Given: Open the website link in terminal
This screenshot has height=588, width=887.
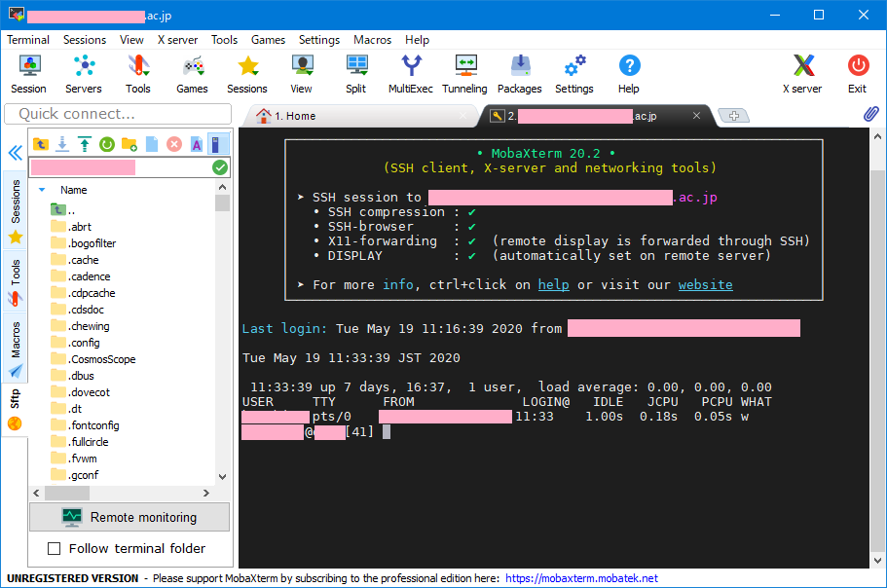Looking at the screenshot, I should (706, 284).
